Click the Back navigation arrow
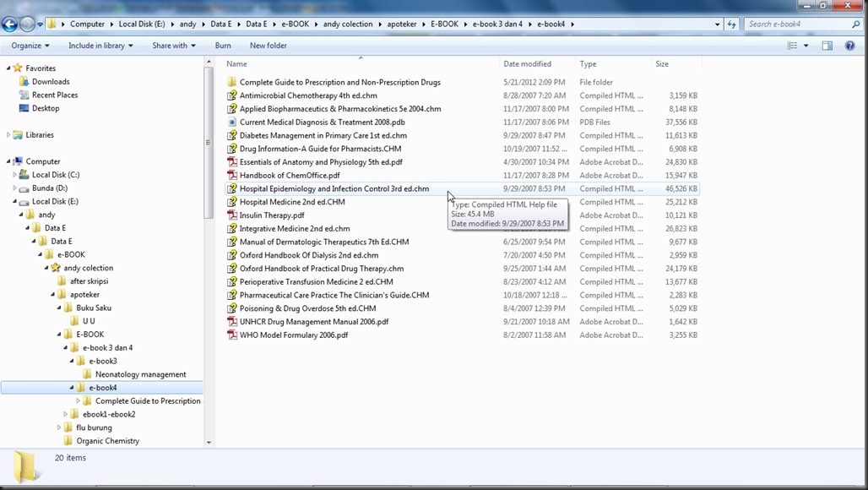 pos(9,24)
